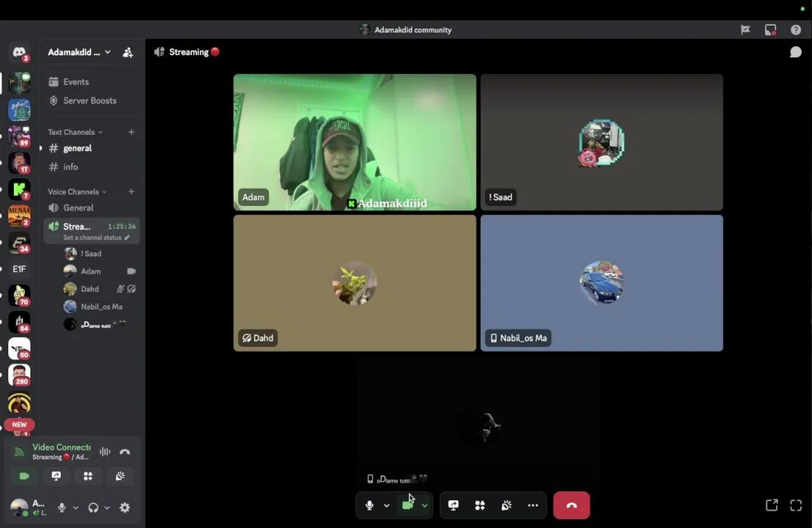Open Help icon in title bar

[x=796, y=30]
